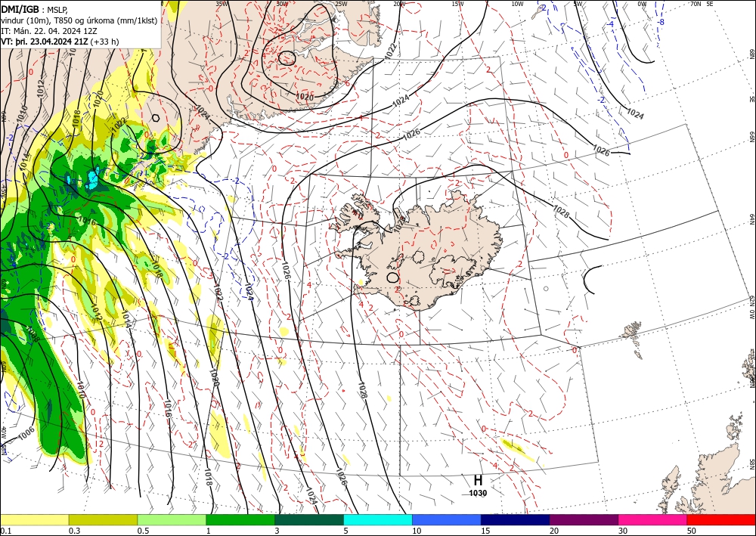
Task: Click the '1006' isobar label
Action: 26,433
